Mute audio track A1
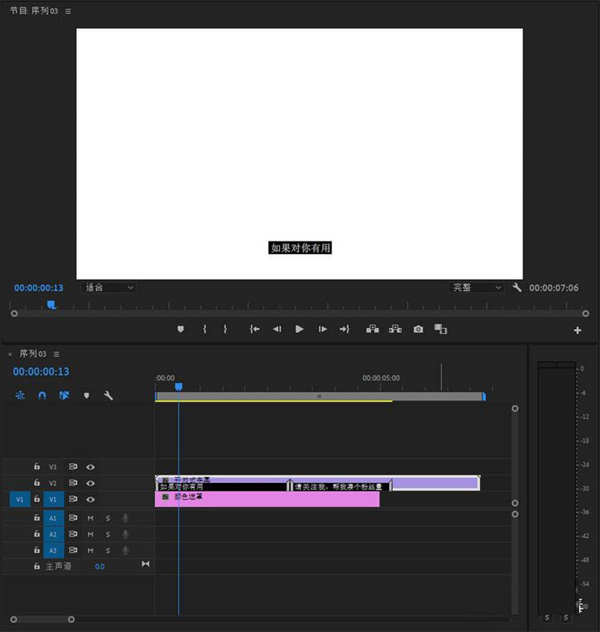Image resolution: width=600 pixels, height=632 pixels. pos(90,518)
